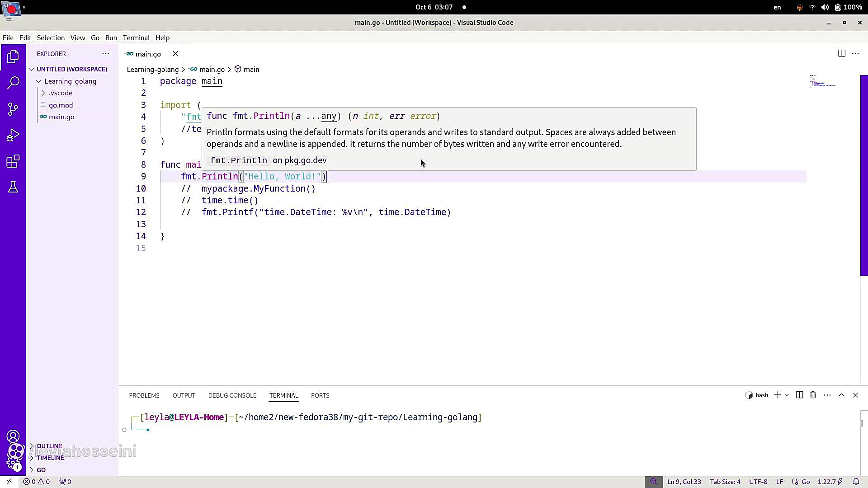Open the Terminal menu
Image resolution: width=868 pixels, height=488 pixels.
click(136, 38)
